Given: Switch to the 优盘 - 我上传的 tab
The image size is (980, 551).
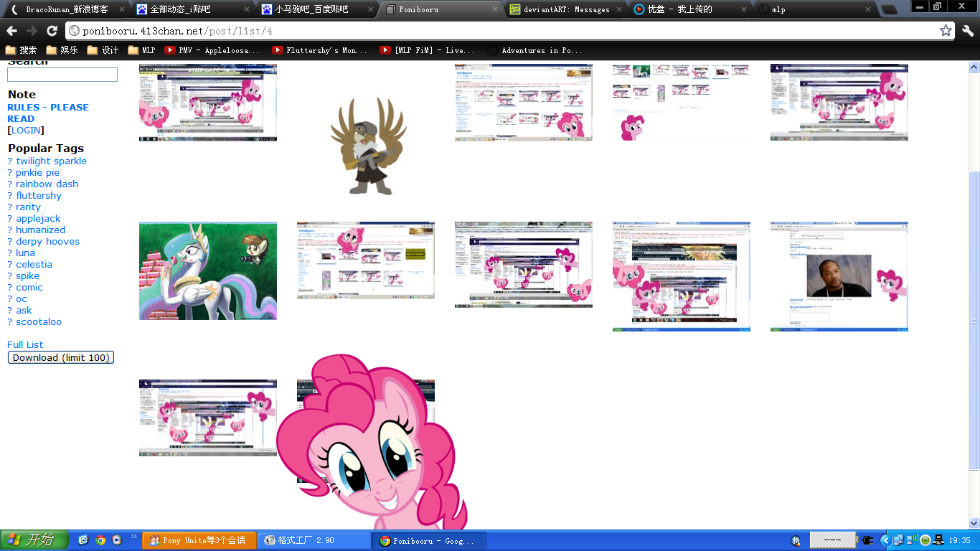Looking at the screenshot, I should tap(691, 9).
